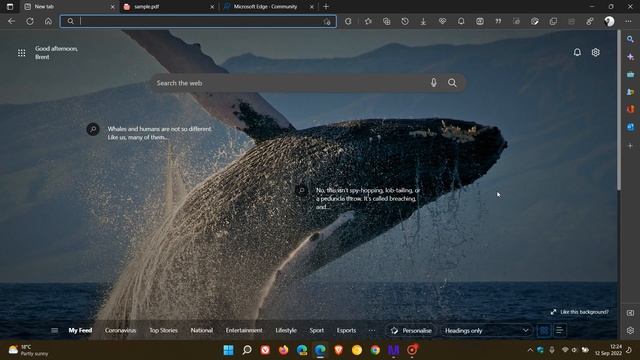640x360 pixels.
Task: Launch Chrome from the taskbar
Action: pyautogui.click(x=375, y=350)
